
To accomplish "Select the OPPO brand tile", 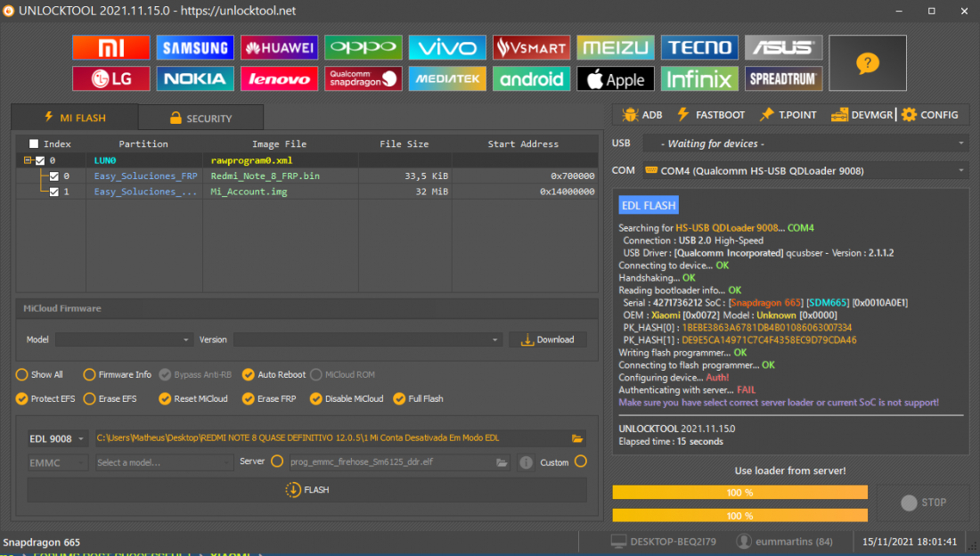I will click(363, 47).
